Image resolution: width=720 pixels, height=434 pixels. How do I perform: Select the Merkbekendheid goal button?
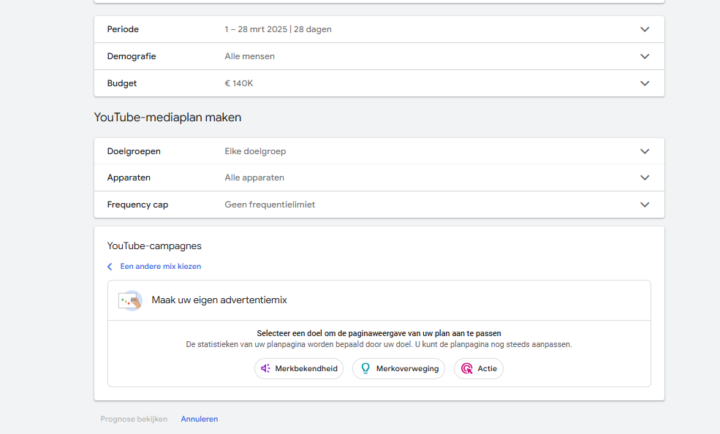[299, 368]
